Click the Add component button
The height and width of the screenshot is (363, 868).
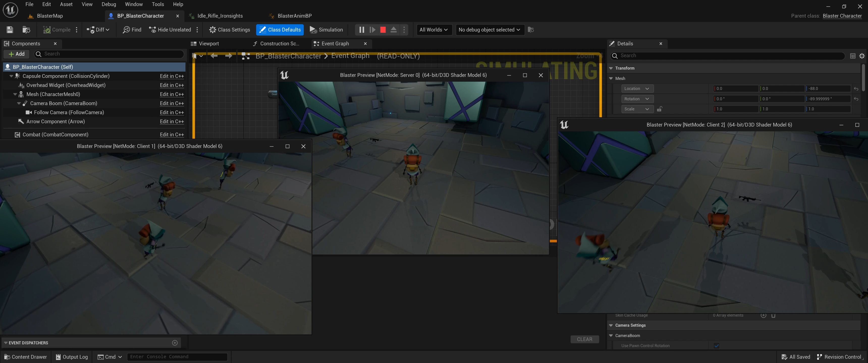[16, 54]
